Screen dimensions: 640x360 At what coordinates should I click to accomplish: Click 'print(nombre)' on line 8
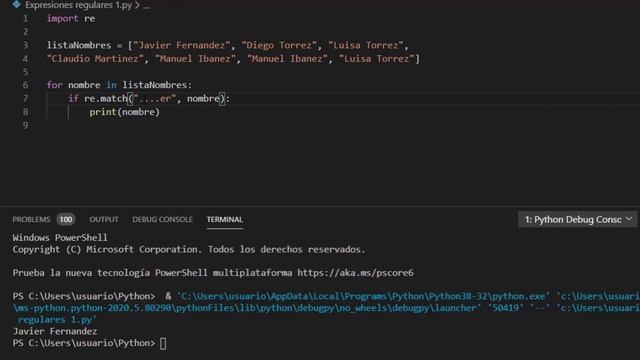pos(124,112)
